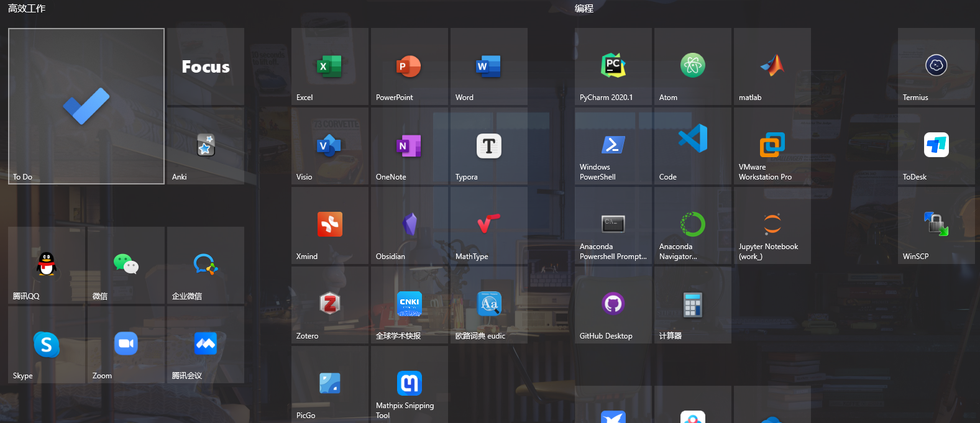Launch the Xmind tile
The height and width of the screenshot is (423, 980).
pos(330,225)
